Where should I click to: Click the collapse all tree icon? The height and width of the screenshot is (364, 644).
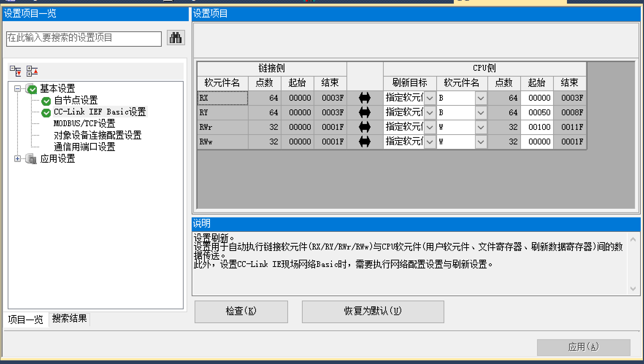click(x=32, y=71)
